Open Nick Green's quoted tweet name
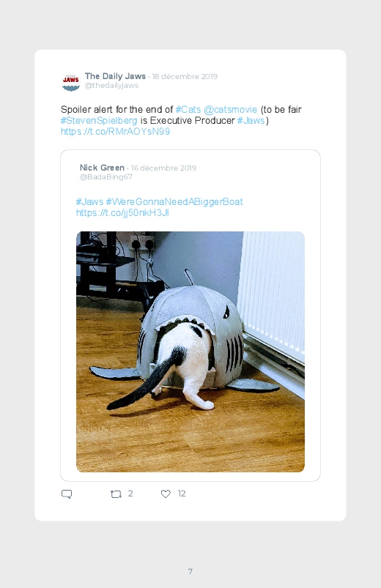The image size is (381, 588). (x=102, y=168)
